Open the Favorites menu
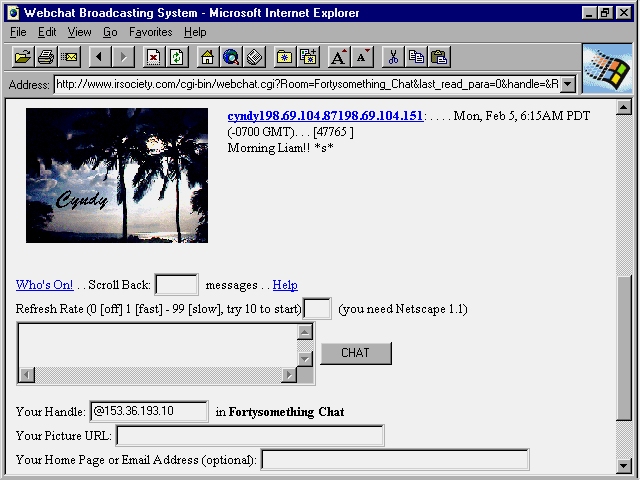The width and height of the screenshot is (640, 480). (x=150, y=32)
